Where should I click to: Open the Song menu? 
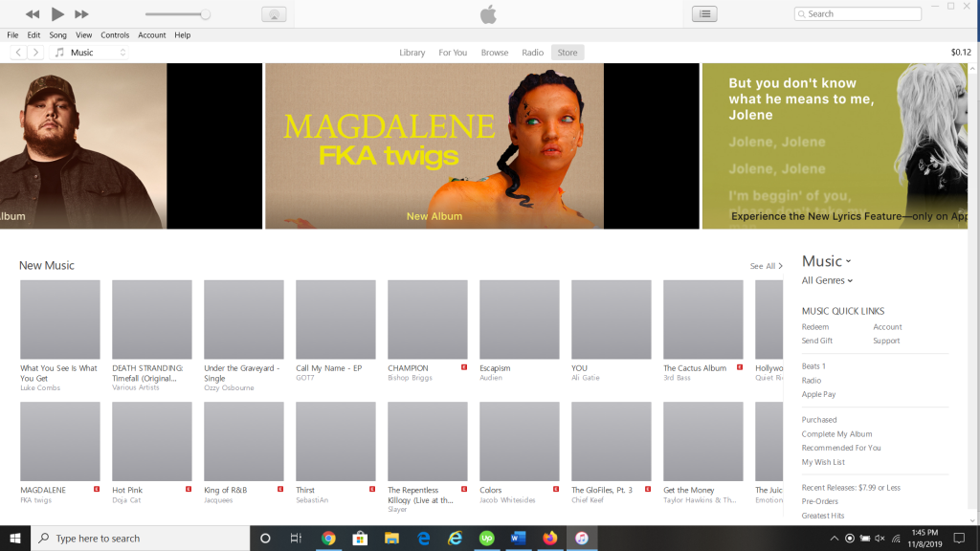pyautogui.click(x=57, y=35)
